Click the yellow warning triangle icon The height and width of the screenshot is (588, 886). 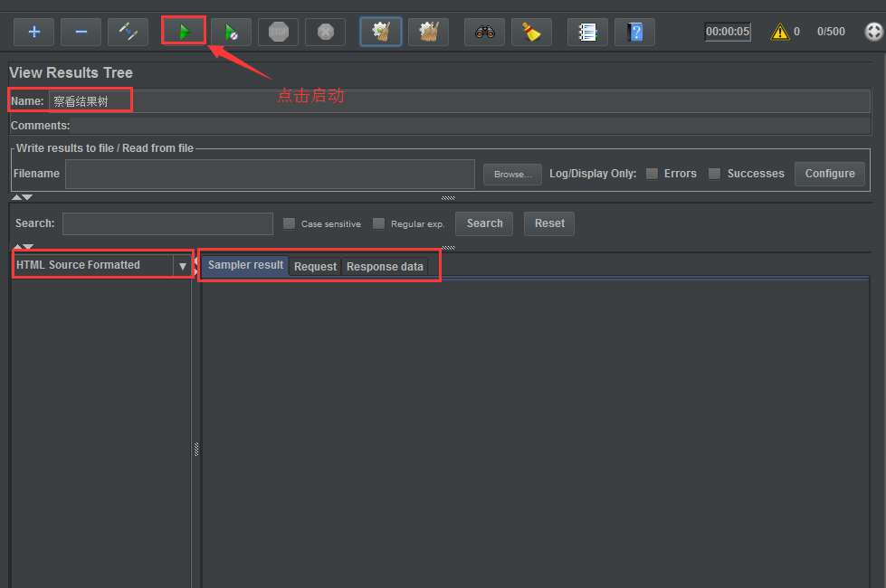(780, 32)
